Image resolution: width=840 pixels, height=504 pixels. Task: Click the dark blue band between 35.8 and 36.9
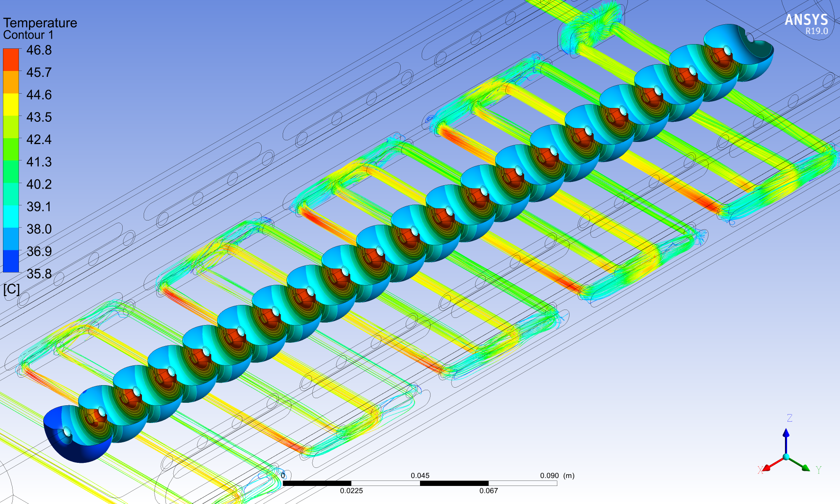point(11,261)
